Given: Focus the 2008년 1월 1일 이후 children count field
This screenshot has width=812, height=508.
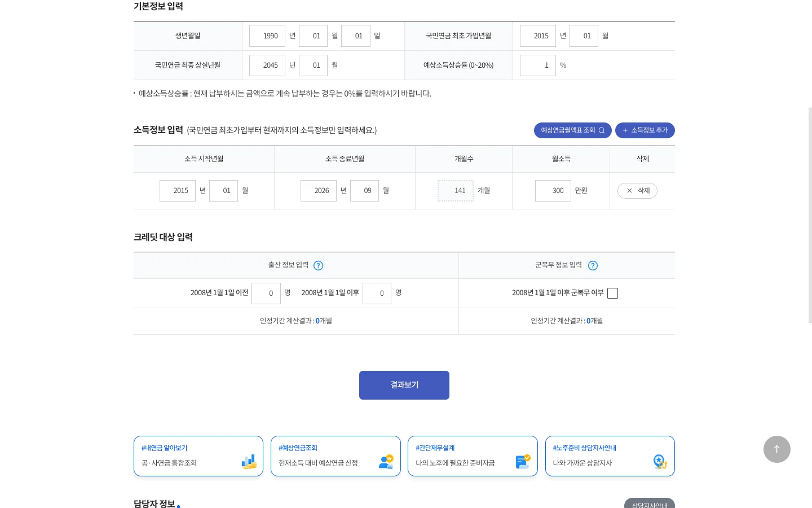Looking at the screenshot, I should click(x=377, y=294).
